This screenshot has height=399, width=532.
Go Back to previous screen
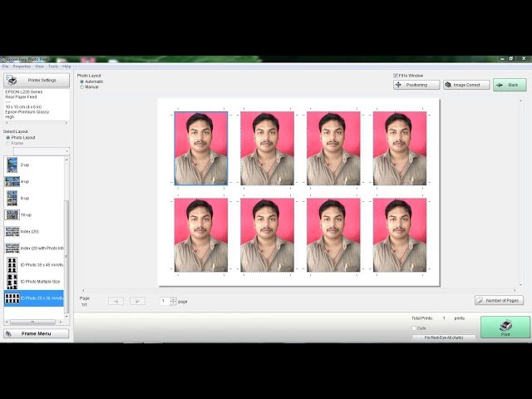(510, 85)
